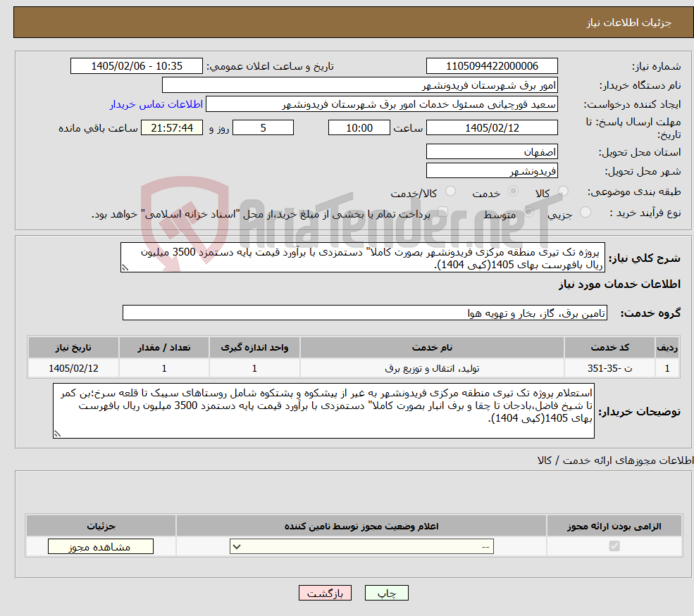
Task: Click the بازگشت back button
Action: click(325, 593)
